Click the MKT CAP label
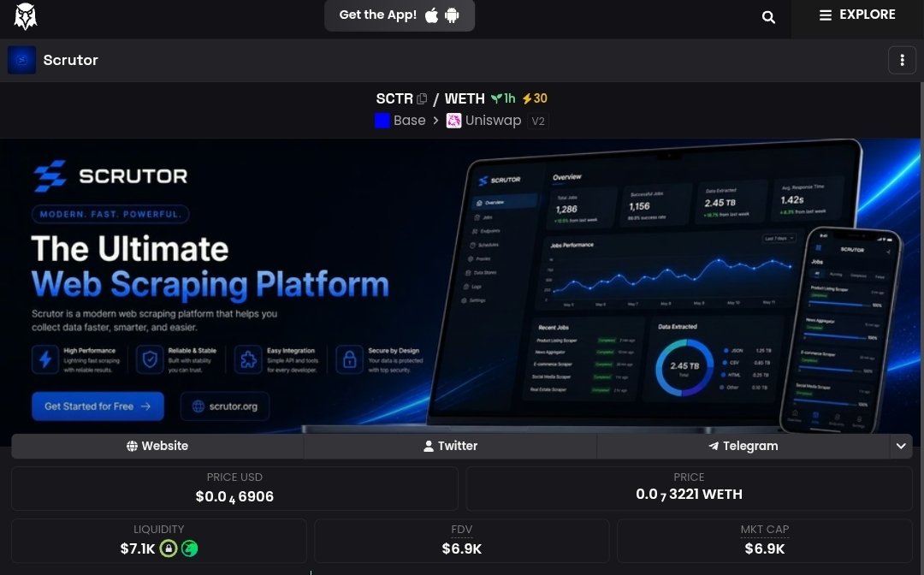The width and height of the screenshot is (924, 575). (x=764, y=530)
